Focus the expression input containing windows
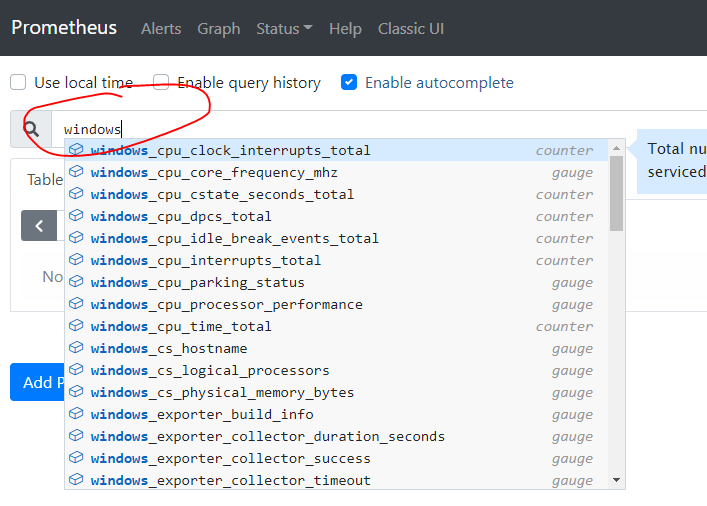The image size is (707, 506). (340, 129)
